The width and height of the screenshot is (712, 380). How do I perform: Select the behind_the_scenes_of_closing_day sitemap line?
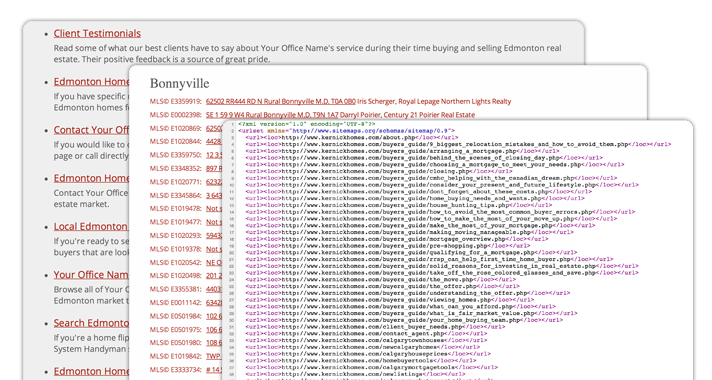pyautogui.click(x=424, y=158)
